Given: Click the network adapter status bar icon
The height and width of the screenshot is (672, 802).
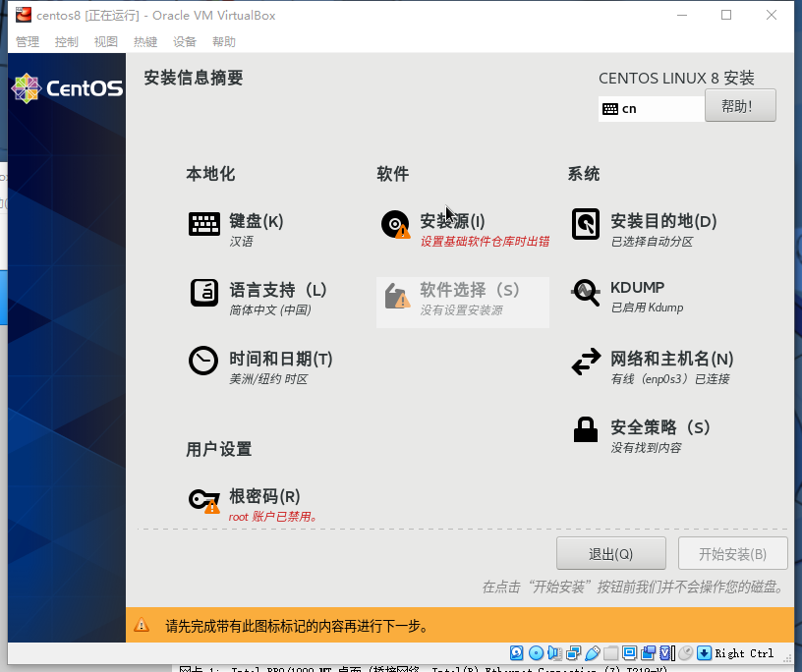Looking at the screenshot, I should pyautogui.click(x=573, y=653).
